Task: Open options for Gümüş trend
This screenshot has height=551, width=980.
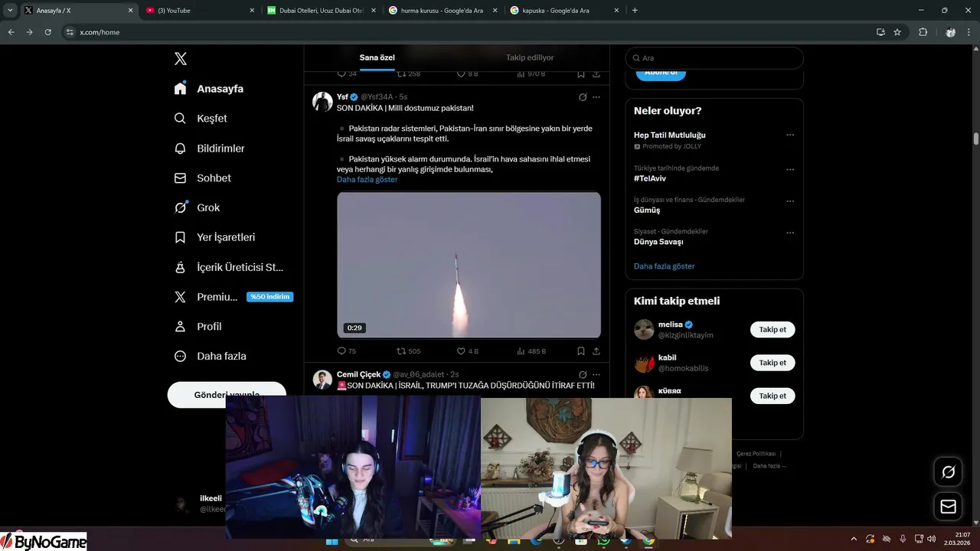Action: coord(790,201)
